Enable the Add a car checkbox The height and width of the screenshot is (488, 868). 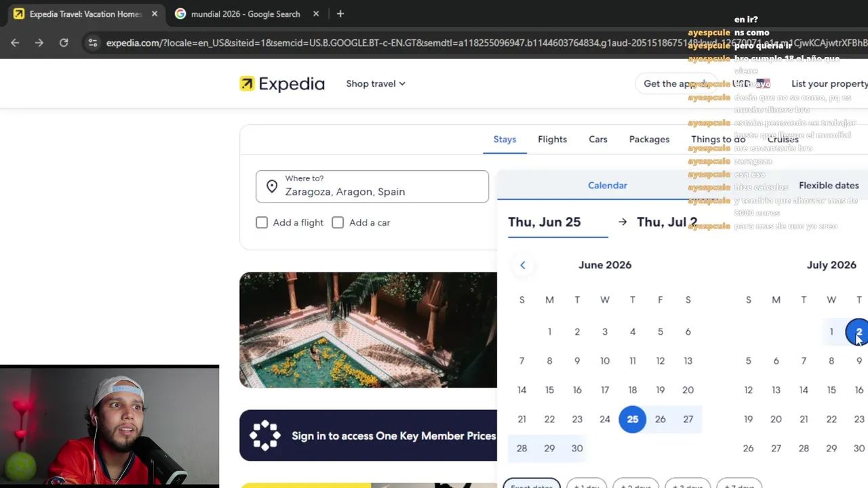(x=338, y=222)
